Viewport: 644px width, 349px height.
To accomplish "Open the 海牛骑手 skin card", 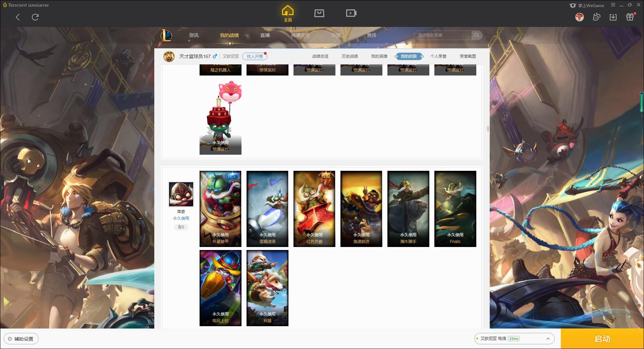I will coord(408,209).
